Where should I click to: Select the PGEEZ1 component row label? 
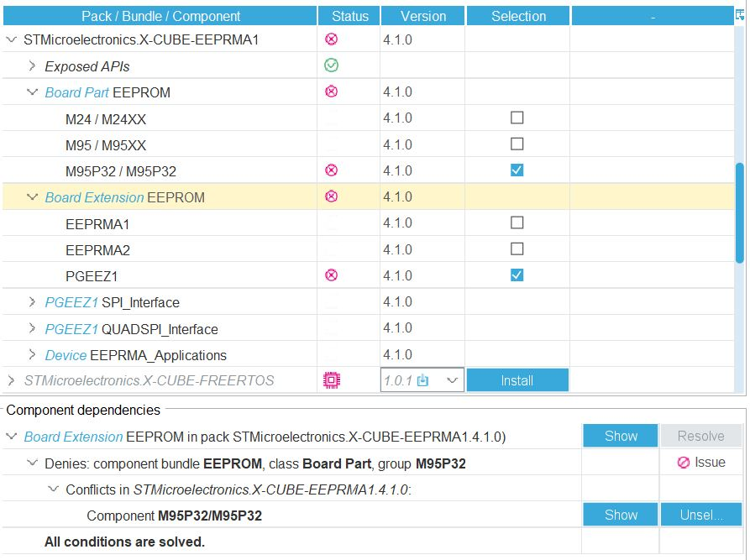click(x=92, y=276)
